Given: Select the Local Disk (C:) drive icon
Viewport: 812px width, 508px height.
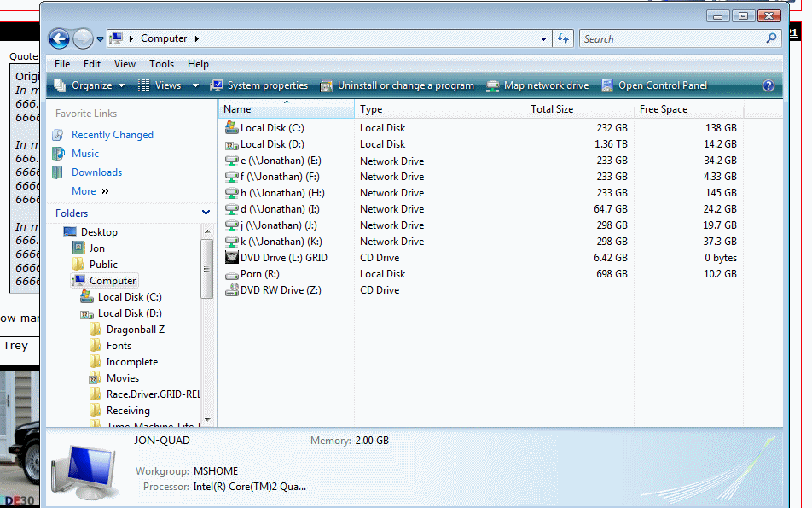Looking at the screenshot, I should pos(231,127).
